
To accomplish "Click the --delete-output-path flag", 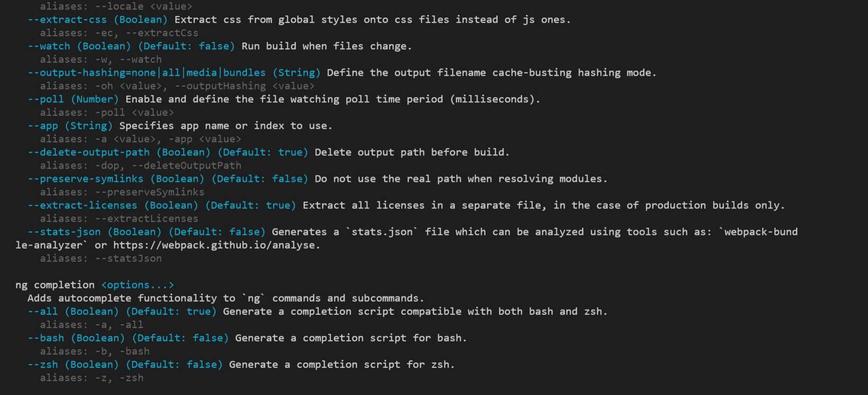I will click(88, 152).
